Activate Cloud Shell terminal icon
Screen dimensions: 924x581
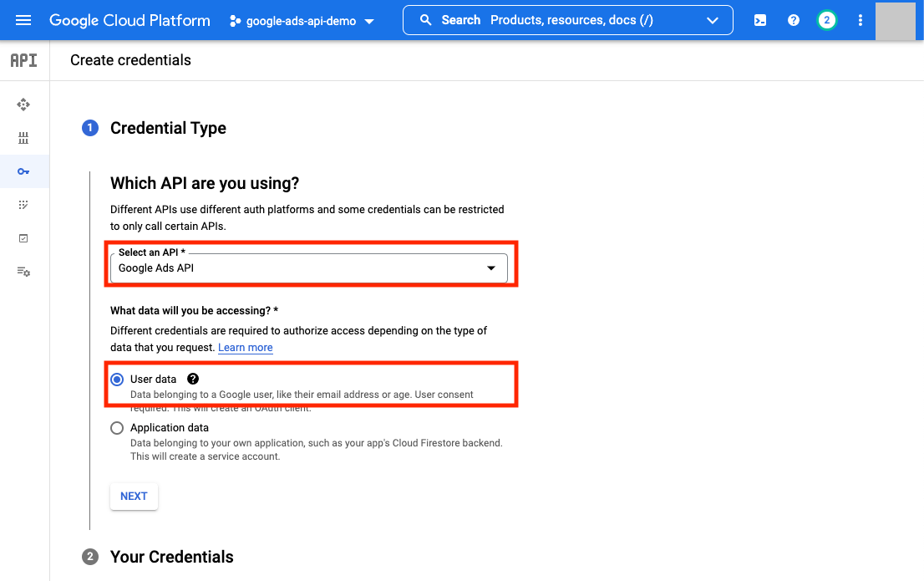[x=760, y=21]
